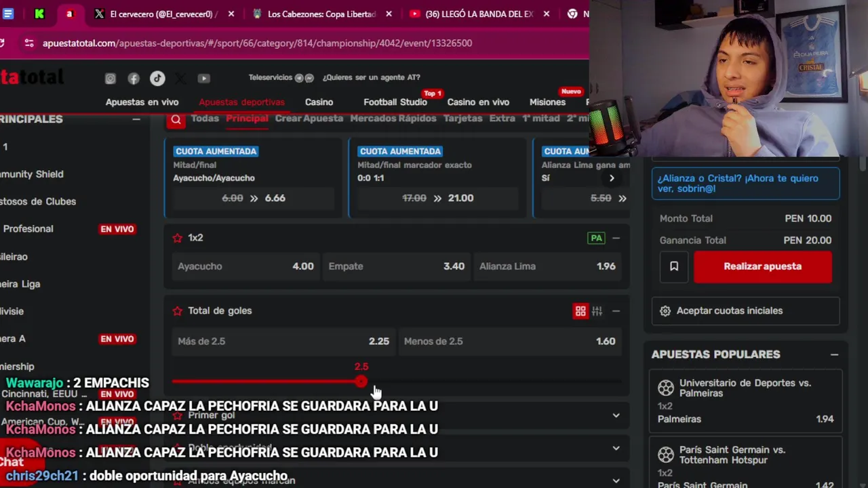Bet on Alianza Lima at 1.96
Screen dimensions: 868x488
coord(547,266)
